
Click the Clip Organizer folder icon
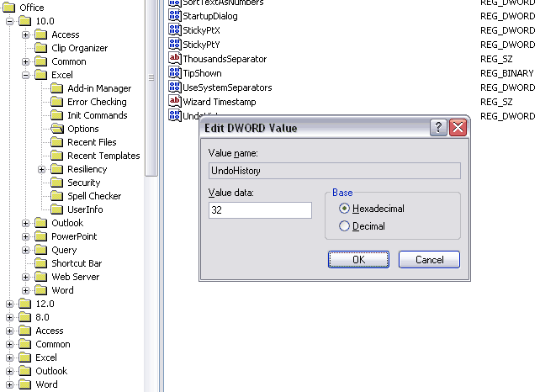41,48
